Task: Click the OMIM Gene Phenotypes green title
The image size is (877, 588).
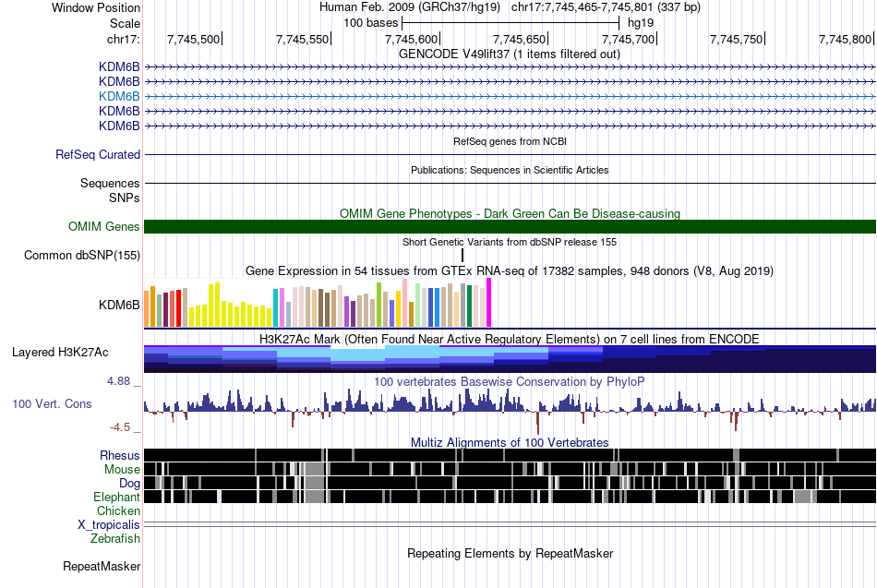Action: [x=510, y=214]
